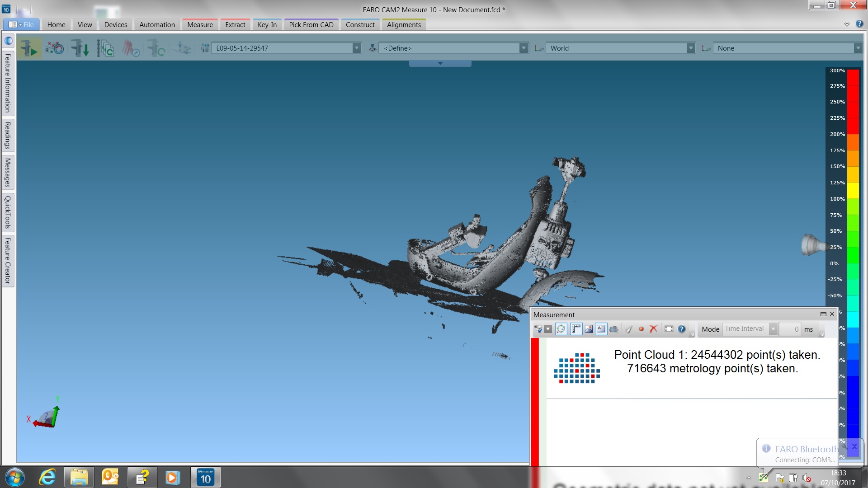
Task: Click the wrench settings icon on the color scale
Action: (x=844, y=446)
